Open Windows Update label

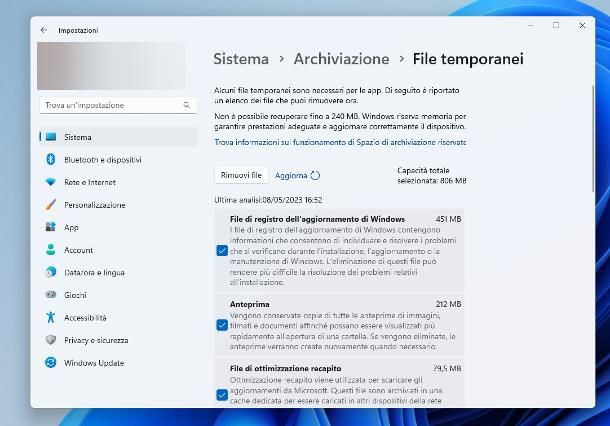tap(94, 363)
